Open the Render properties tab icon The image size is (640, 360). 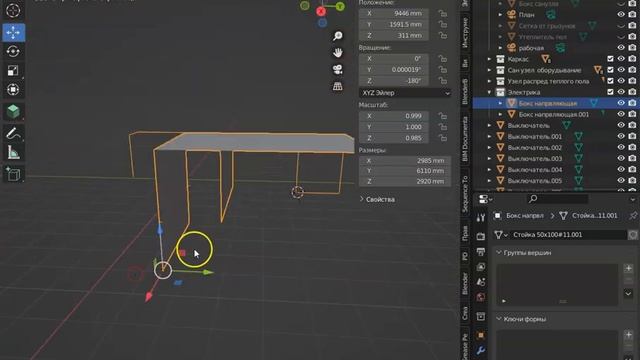pos(481,236)
